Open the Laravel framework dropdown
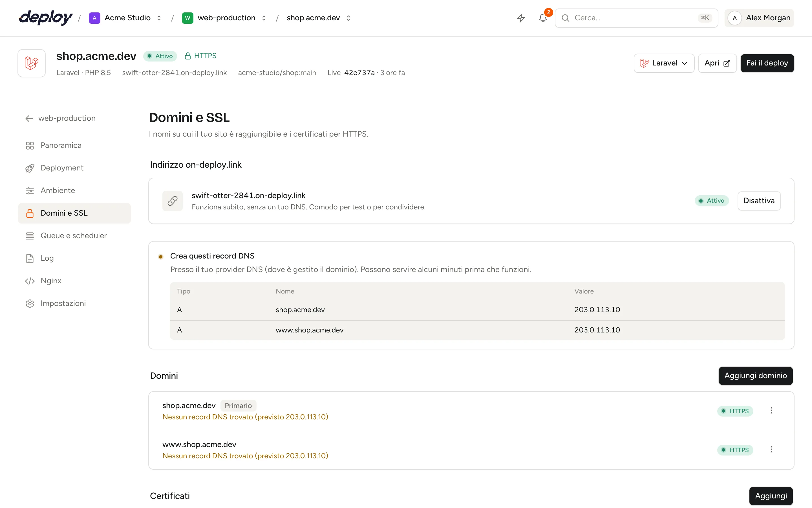The image size is (812, 508). 664,63
